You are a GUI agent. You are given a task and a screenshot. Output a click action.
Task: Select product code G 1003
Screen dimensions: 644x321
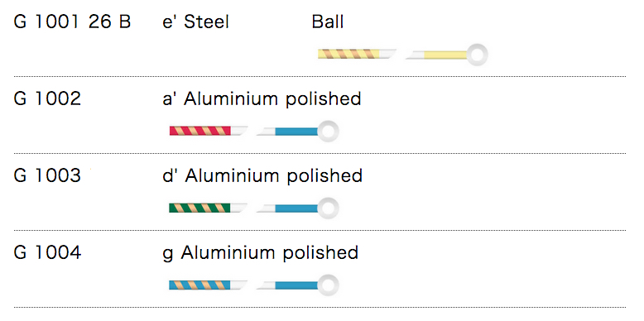point(48,175)
